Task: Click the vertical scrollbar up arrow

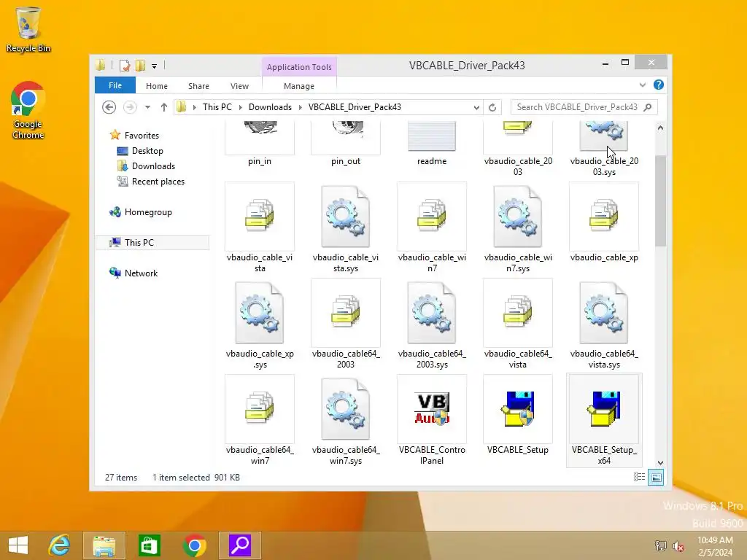Action: coord(660,128)
